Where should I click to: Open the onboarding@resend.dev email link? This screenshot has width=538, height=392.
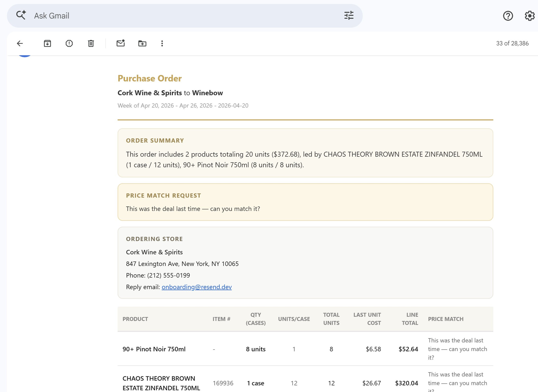point(196,287)
